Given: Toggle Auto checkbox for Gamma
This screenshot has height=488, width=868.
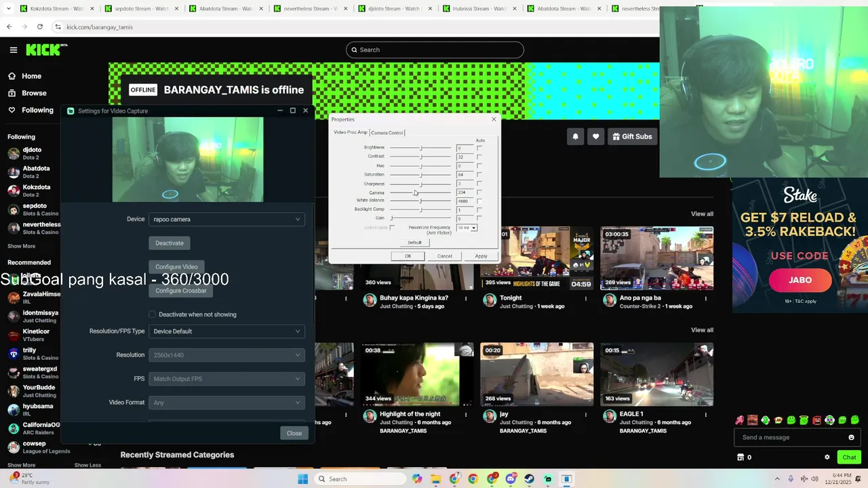Looking at the screenshot, I should pos(479,192).
